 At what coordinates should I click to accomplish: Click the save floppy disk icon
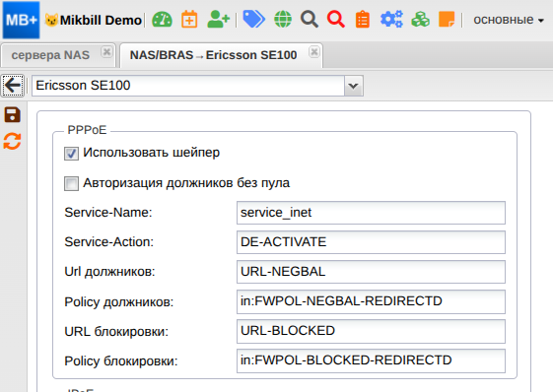(13, 115)
